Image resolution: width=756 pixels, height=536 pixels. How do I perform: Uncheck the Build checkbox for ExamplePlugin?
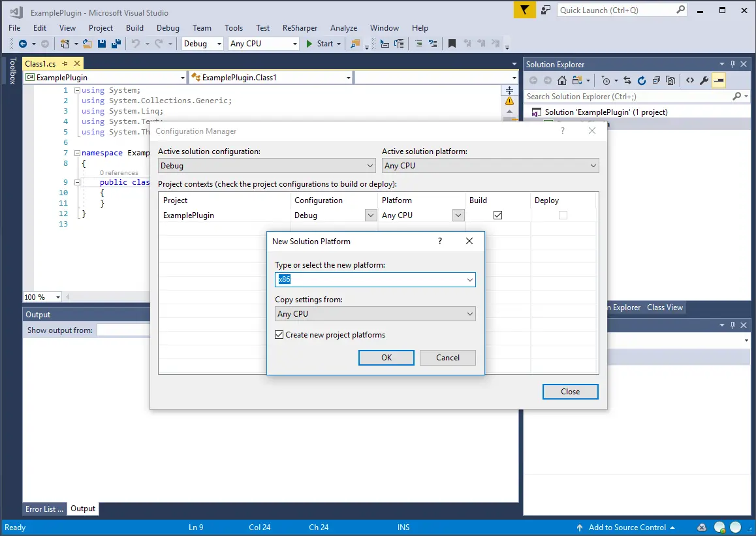[x=498, y=215]
